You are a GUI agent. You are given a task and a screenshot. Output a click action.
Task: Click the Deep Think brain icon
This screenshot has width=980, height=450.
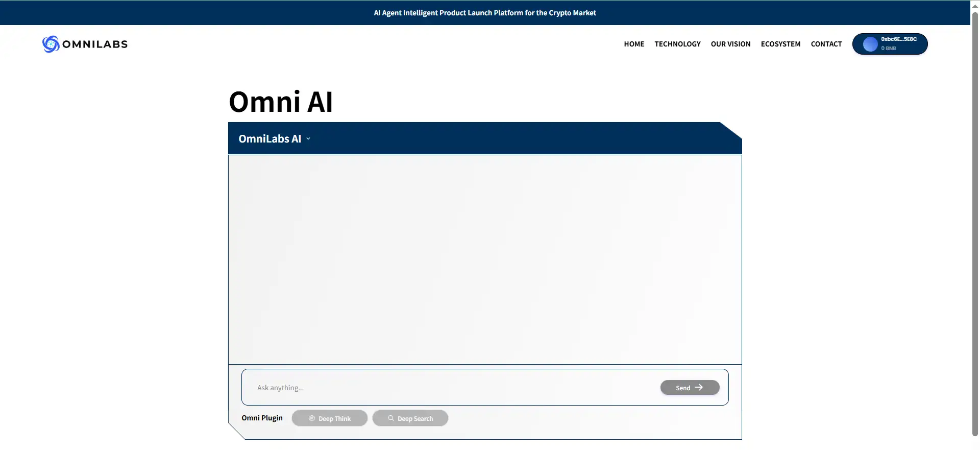tap(312, 418)
